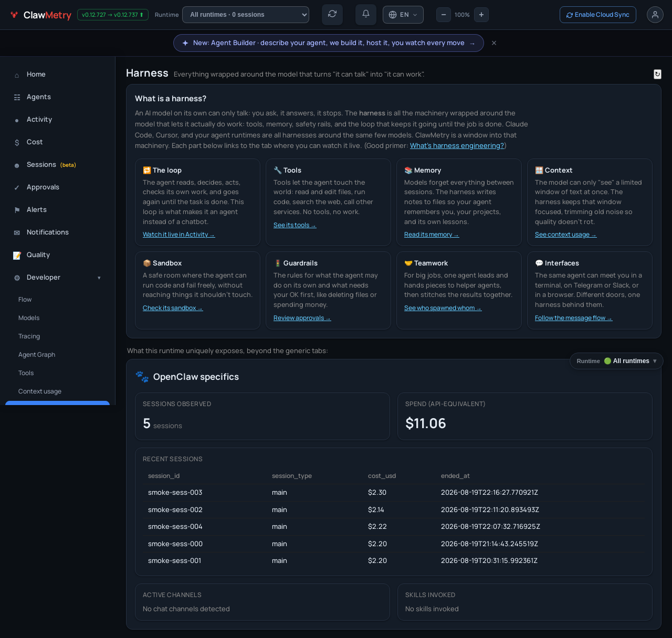Click the $2.14 cost cell

tap(376, 510)
